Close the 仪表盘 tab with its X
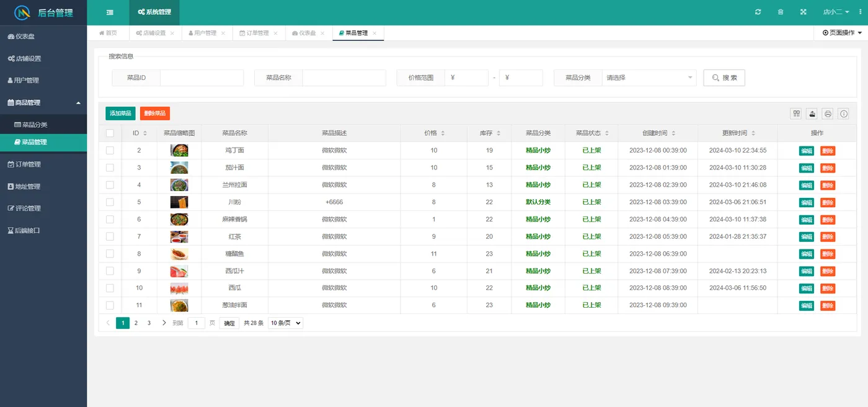 (x=322, y=33)
